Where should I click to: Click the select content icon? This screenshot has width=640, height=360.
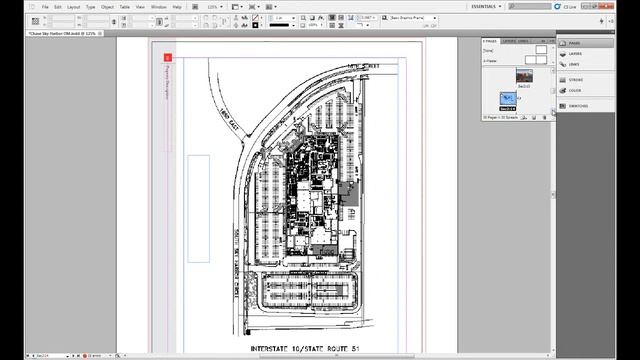[x=236, y=25]
